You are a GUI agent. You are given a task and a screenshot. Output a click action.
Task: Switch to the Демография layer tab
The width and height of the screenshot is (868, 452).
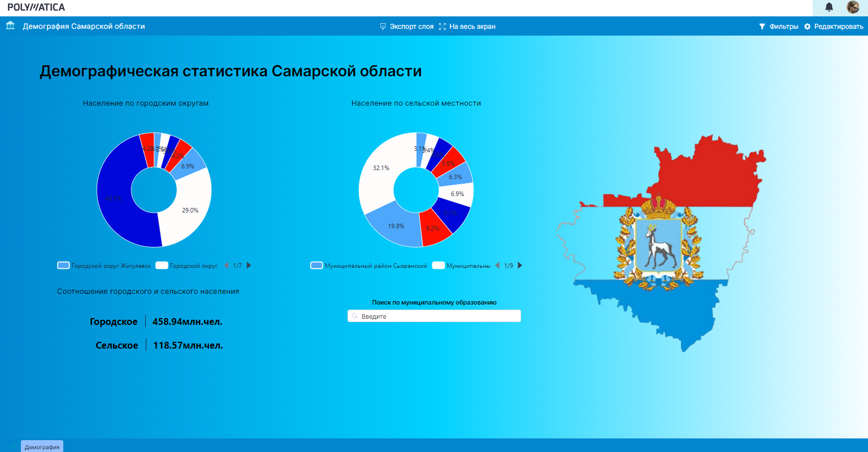[42, 447]
